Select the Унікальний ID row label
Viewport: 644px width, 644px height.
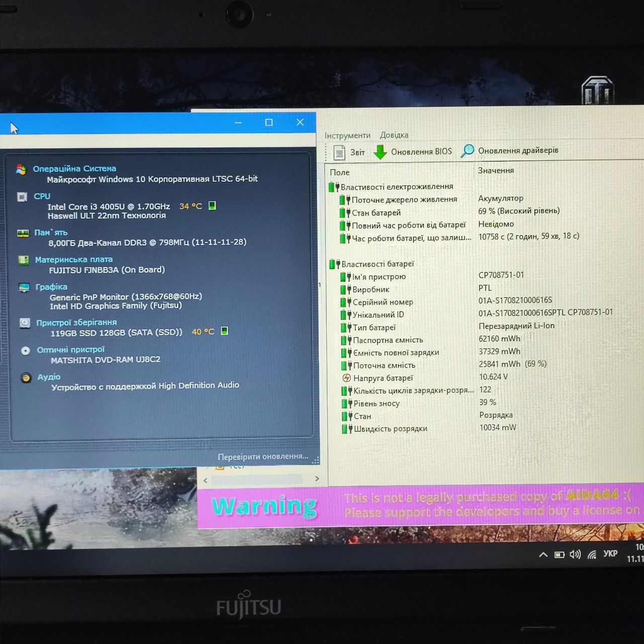tap(378, 315)
